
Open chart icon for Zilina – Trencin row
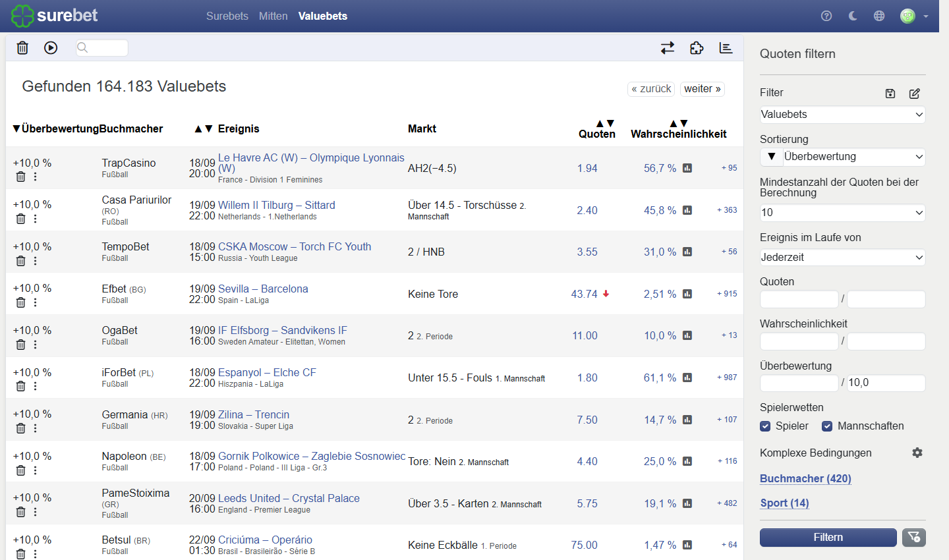(687, 420)
